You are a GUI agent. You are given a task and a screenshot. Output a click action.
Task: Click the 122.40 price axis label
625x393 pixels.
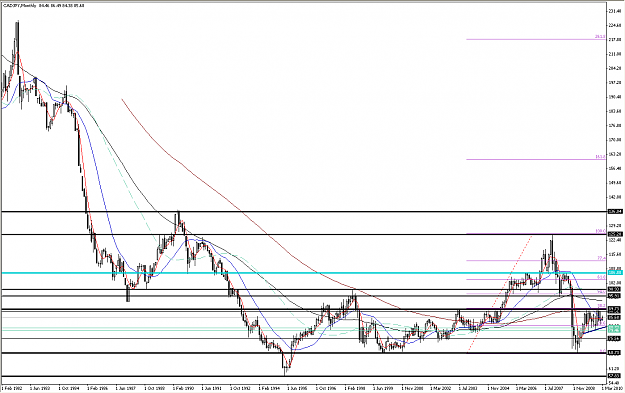pos(614,240)
